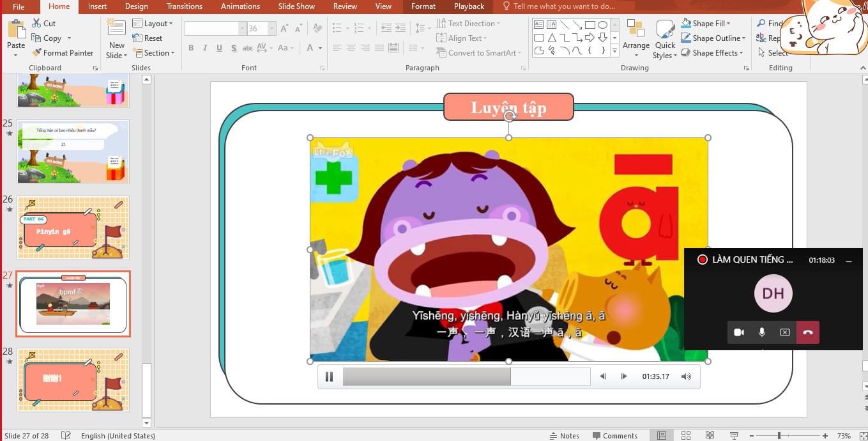Pause the video with the pause button
This screenshot has width=868, height=441.
point(329,376)
